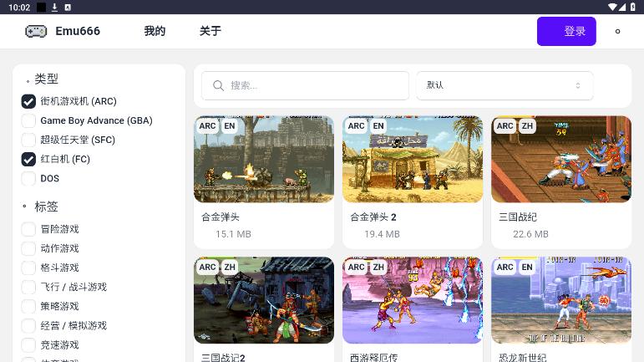This screenshot has height=362, width=644.
Task: Uncheck 街机游戏机 (ARC) checkbox
Action: coord(28,101)
